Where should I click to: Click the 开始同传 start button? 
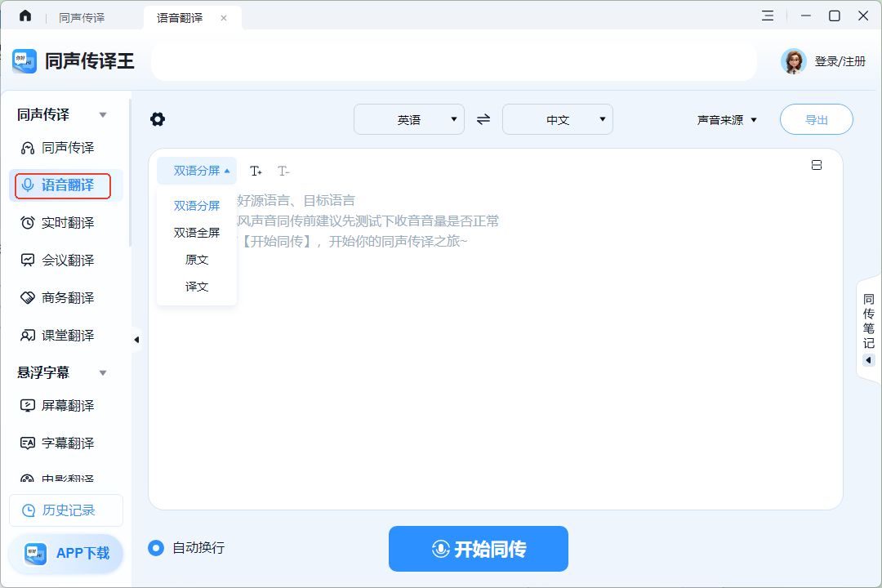pyautogui.click(x=478, y=549)
